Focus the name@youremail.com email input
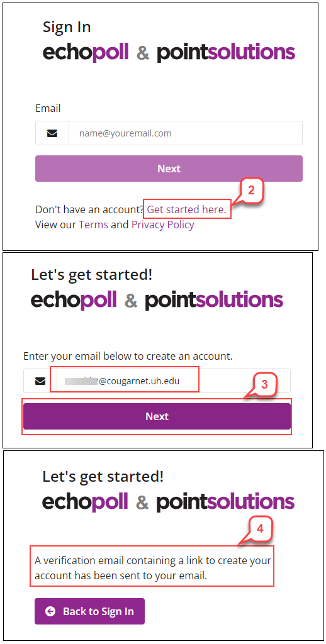 [186, 133]
